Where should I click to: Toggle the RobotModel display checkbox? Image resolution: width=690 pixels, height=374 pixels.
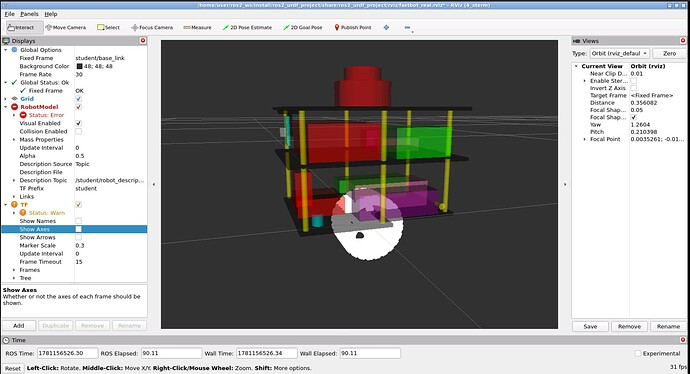[78, 107]
